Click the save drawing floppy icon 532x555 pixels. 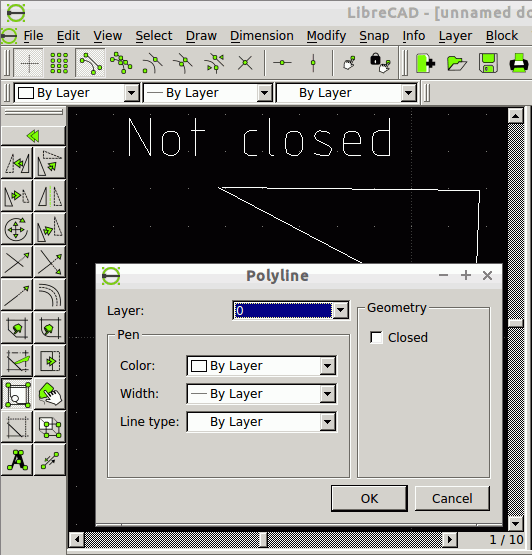click(x=488, y=63)
